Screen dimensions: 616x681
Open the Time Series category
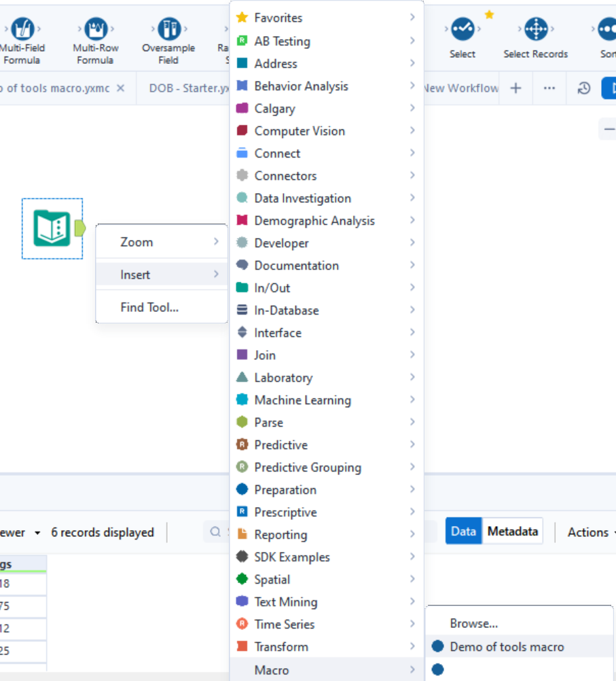click(327, 625)
